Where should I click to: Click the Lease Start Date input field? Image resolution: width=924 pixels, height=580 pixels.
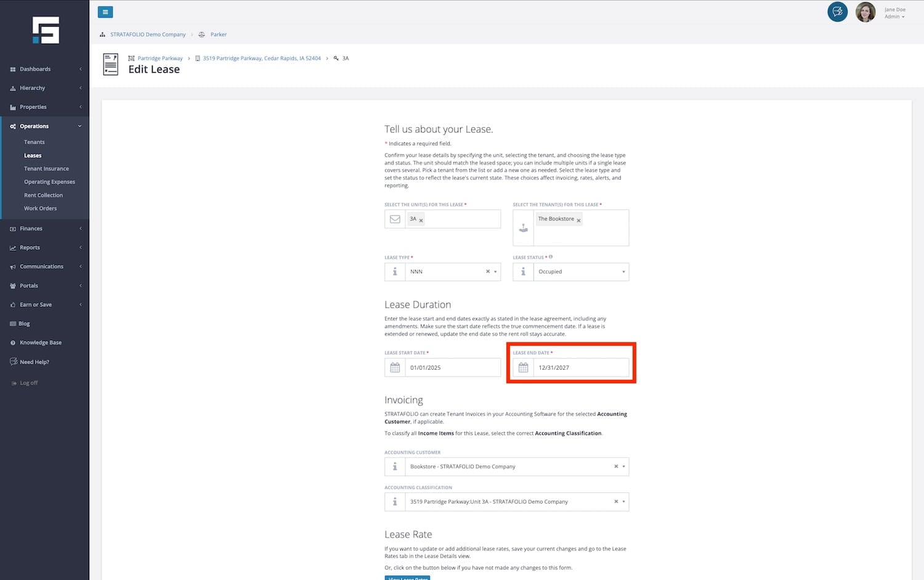[x=452, y=368]
